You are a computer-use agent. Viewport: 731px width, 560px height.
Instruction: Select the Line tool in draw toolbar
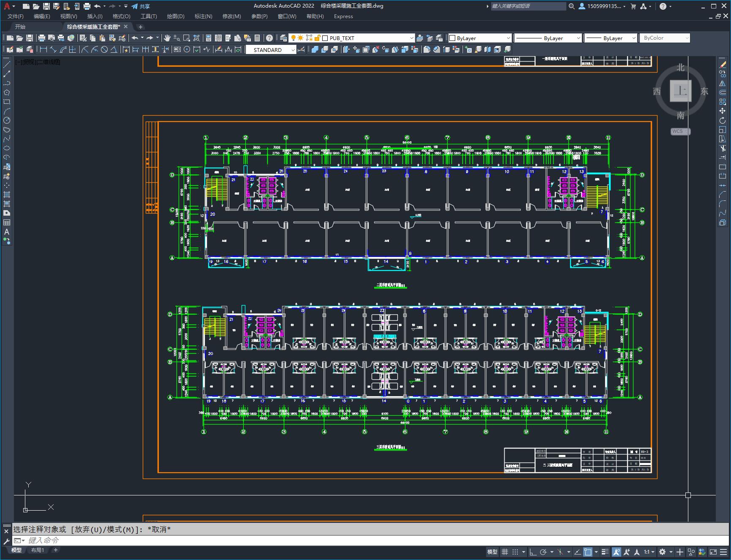pyautogui.click(x=7, y=65)
